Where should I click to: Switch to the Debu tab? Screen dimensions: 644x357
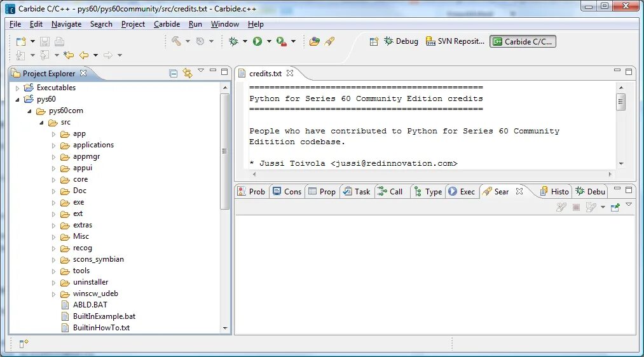coord(591,192)
